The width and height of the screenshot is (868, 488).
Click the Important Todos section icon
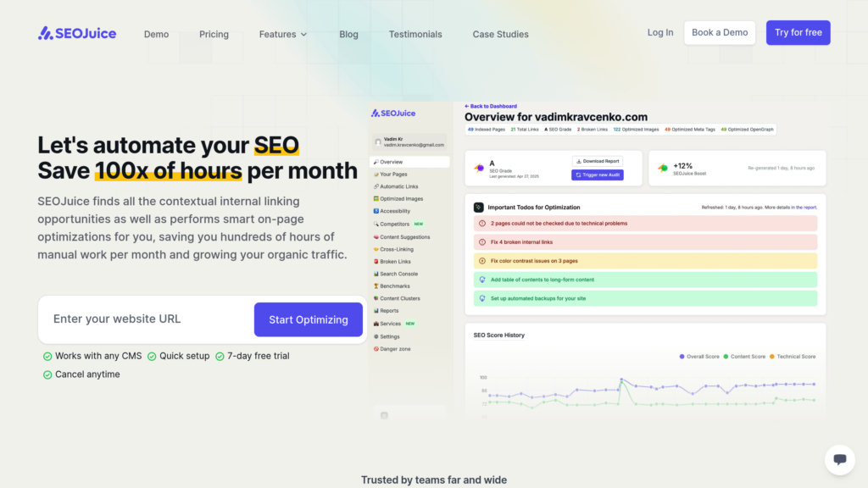478,208
